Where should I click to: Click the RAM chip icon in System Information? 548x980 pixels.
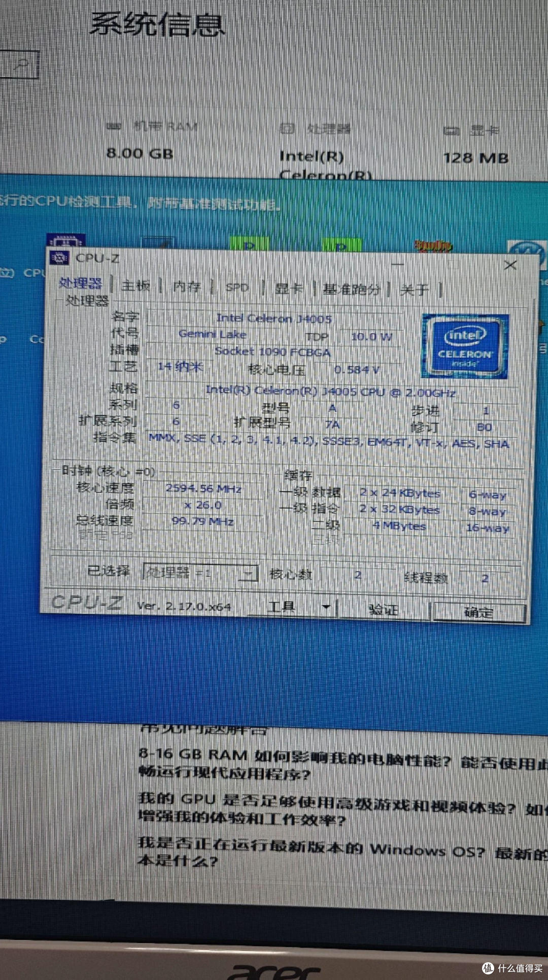click(x=114, y=126)
